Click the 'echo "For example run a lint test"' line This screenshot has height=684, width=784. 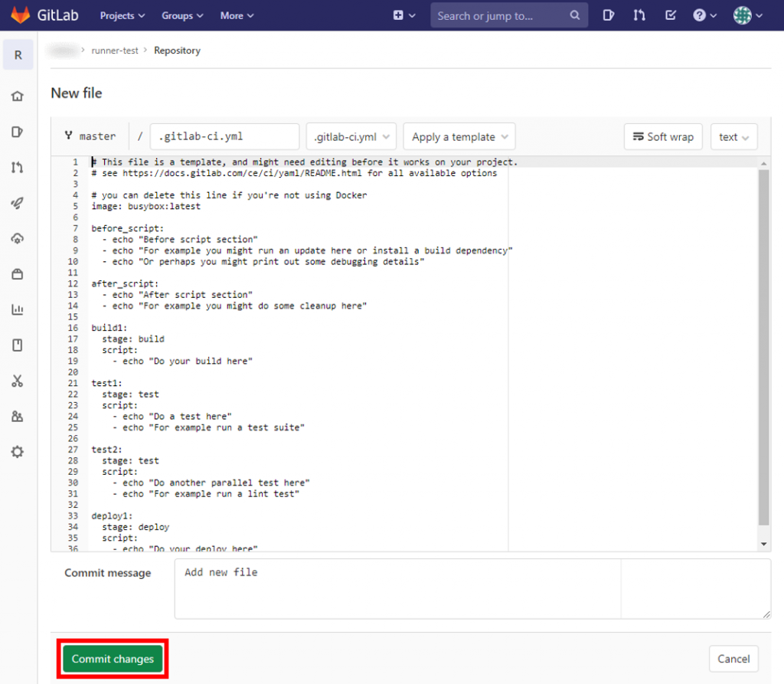(206, 494)
